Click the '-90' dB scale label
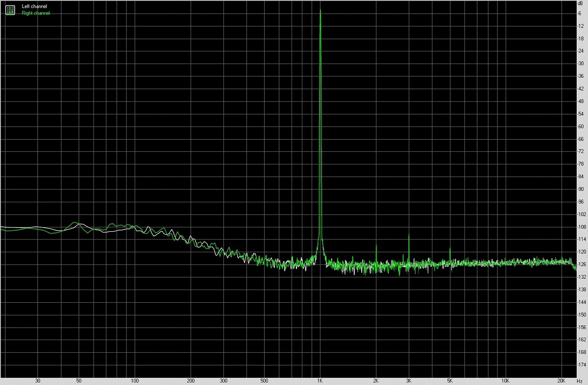Viewport: 588px width, 385px height. 581,189
